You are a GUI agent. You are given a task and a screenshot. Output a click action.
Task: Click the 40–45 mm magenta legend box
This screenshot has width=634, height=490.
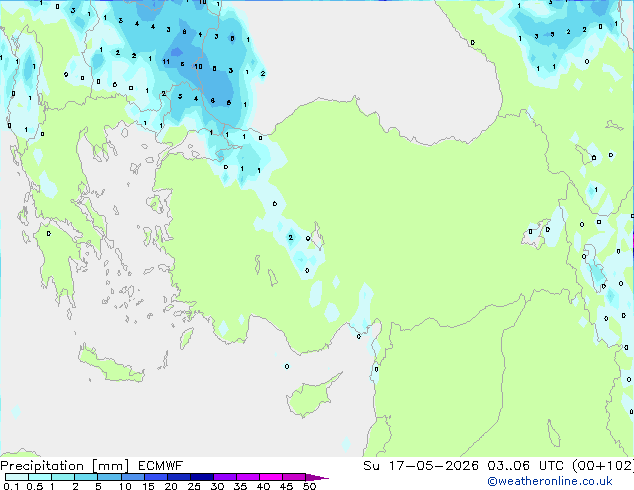click(x=271, y=477)
